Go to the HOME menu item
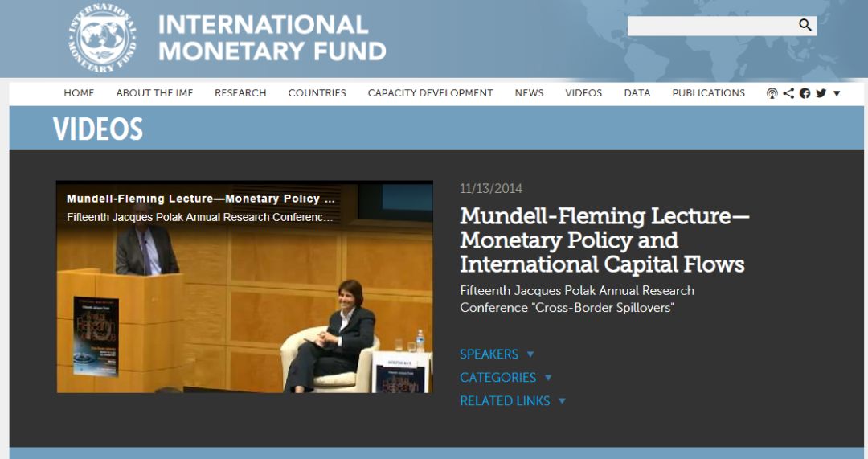This screenshot has height=459, width=868. 79,93
